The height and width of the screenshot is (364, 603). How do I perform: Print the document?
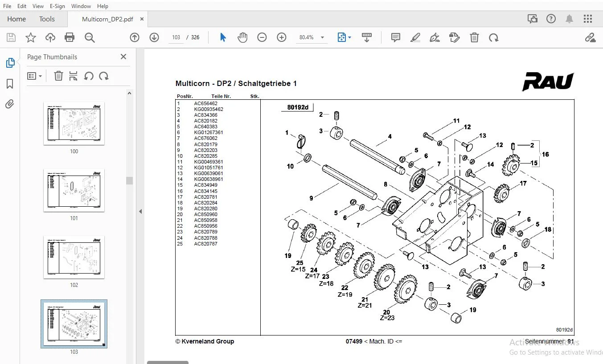click(x=70, y=37)
